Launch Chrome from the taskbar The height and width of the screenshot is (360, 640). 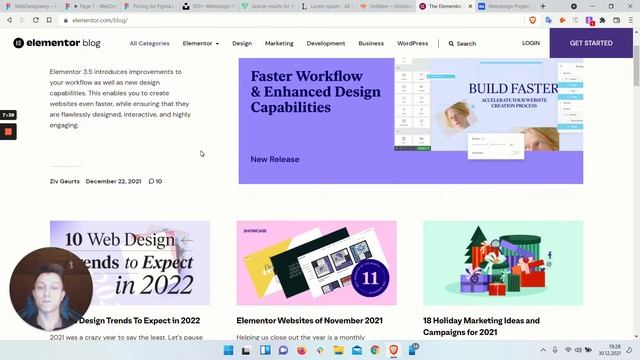(x=375, y=350)
